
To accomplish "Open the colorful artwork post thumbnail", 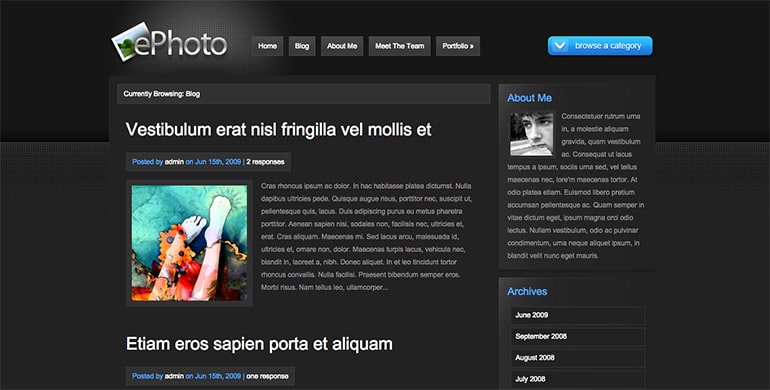I will (x=189, y=243).
